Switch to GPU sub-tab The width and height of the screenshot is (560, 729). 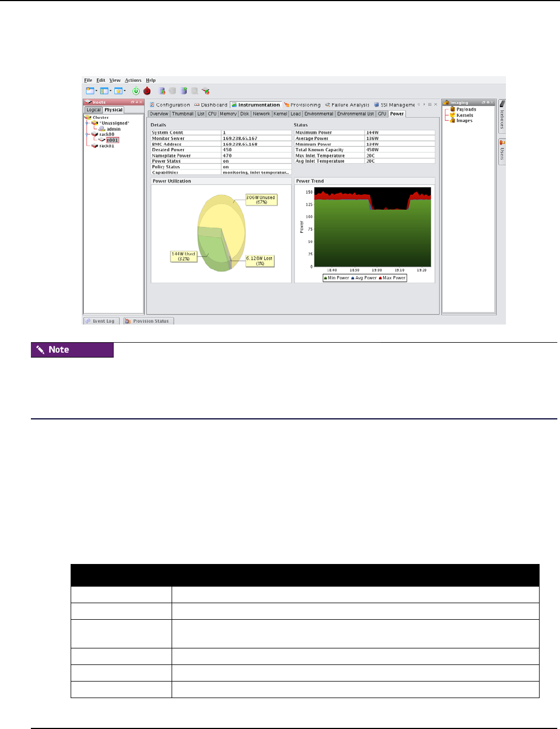382,114
